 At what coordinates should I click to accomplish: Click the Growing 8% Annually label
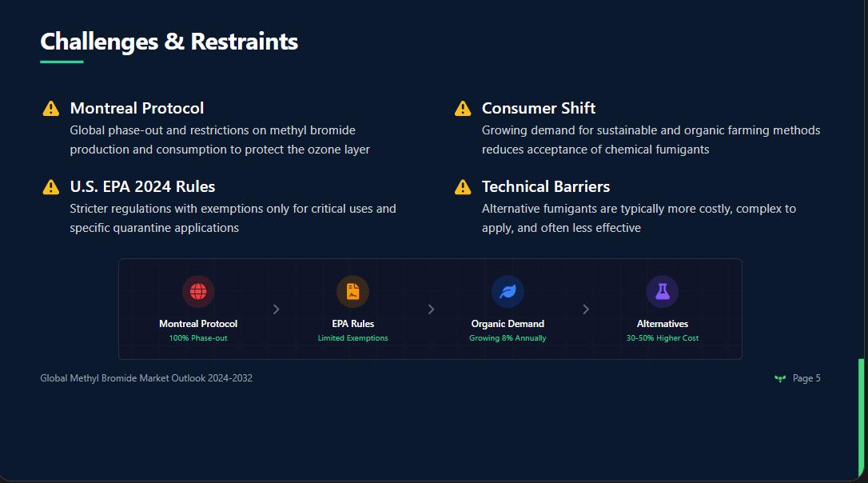tap(508, 338)
